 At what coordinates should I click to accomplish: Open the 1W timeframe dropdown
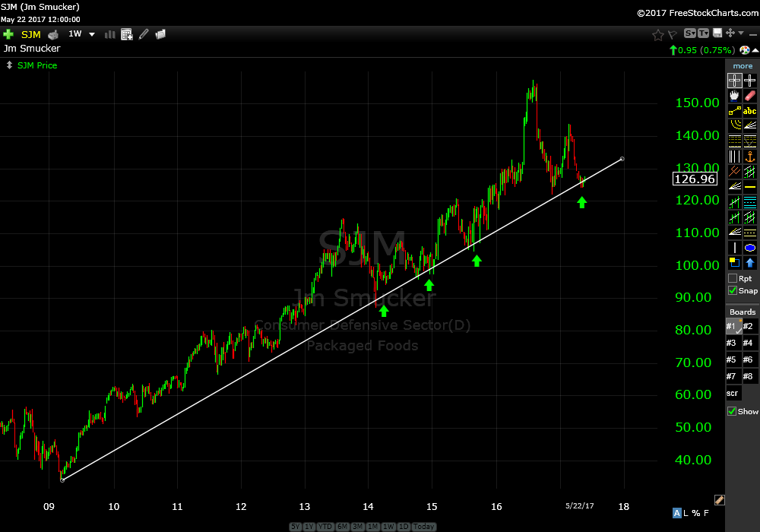click(92, 34)
